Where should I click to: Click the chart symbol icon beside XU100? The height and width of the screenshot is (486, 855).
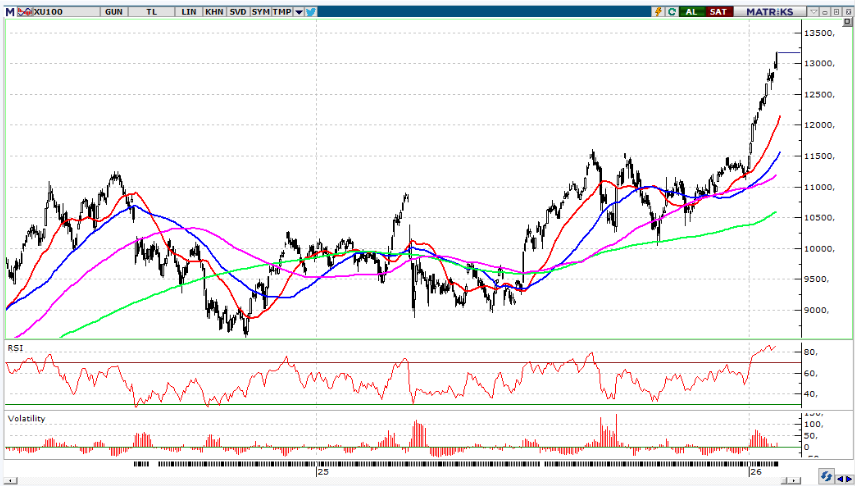[27, 11]
